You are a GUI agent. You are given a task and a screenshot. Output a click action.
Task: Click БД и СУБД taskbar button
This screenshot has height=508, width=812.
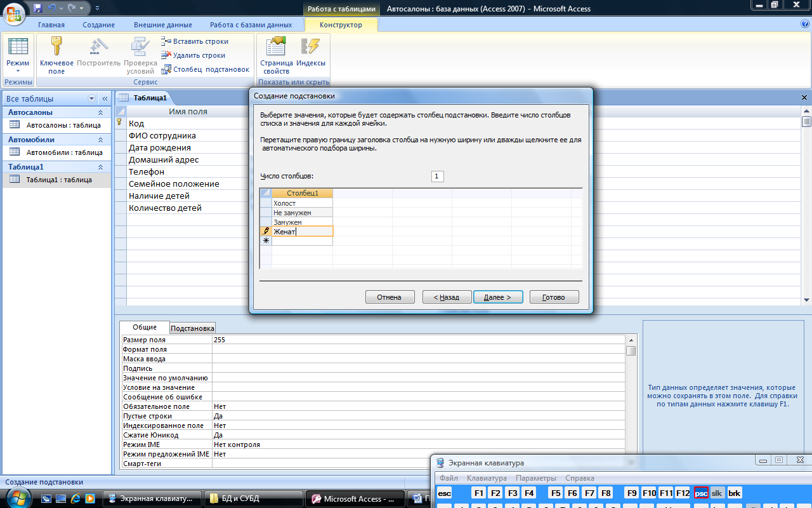[x=254, y=499]
